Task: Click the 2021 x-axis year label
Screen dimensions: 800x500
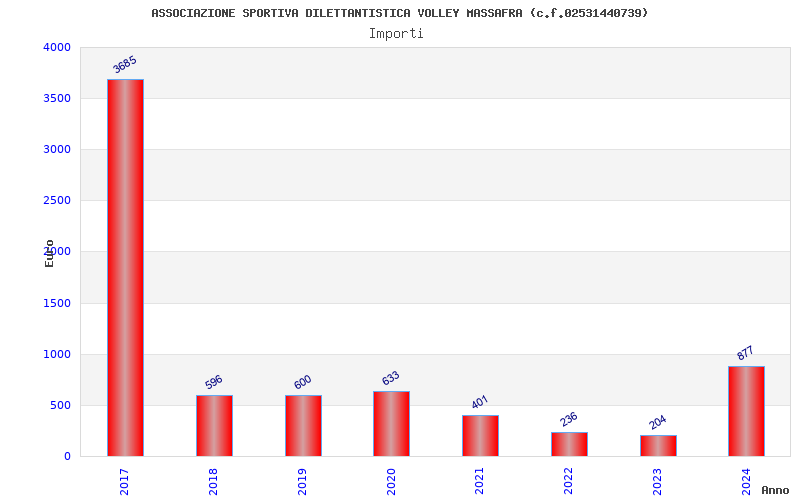Action: tap(479, 482)
